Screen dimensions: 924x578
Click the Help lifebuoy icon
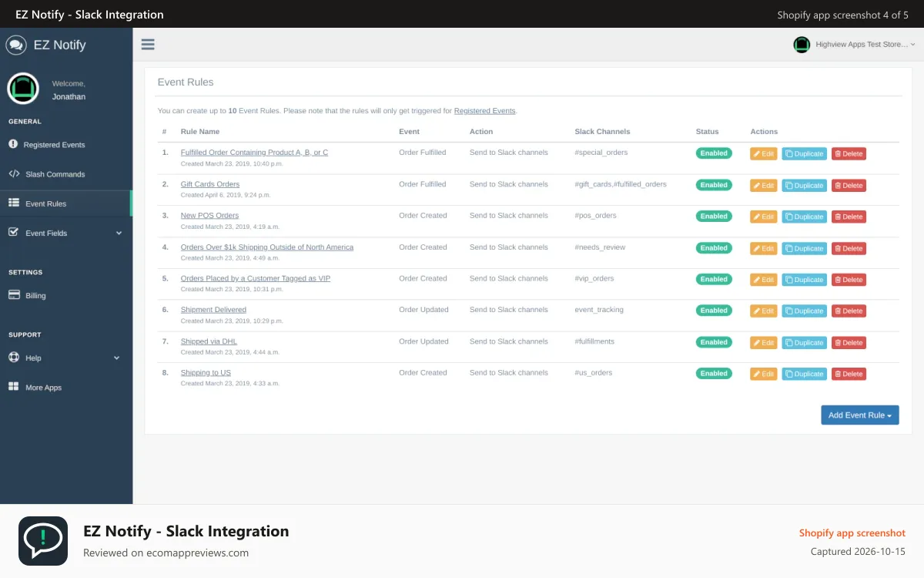14,358
